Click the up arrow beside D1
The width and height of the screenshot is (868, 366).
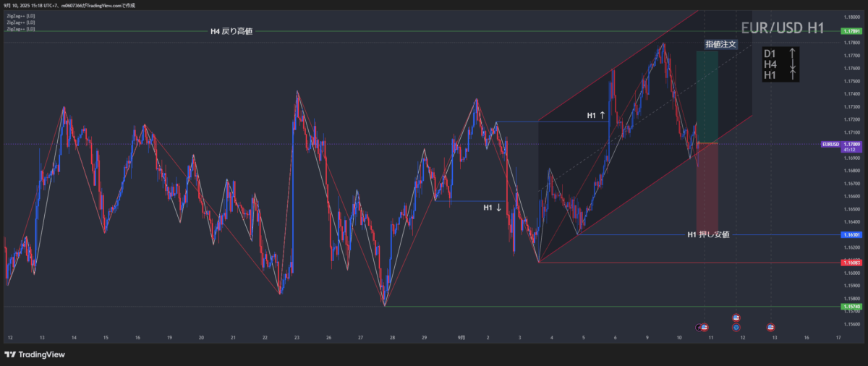click(x=793, y=54)
